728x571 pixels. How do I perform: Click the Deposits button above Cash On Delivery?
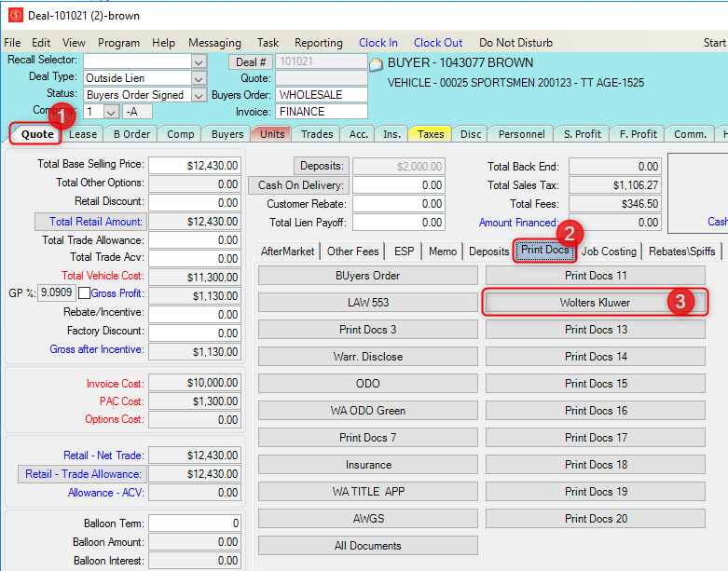(x=322, y=166)
